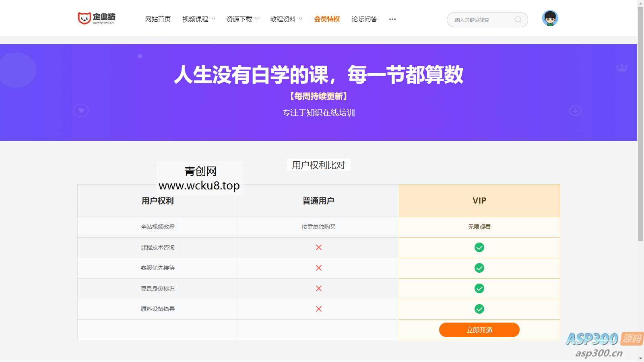Click the green check for 课程技术咨询 under VIP

(479, 247)
